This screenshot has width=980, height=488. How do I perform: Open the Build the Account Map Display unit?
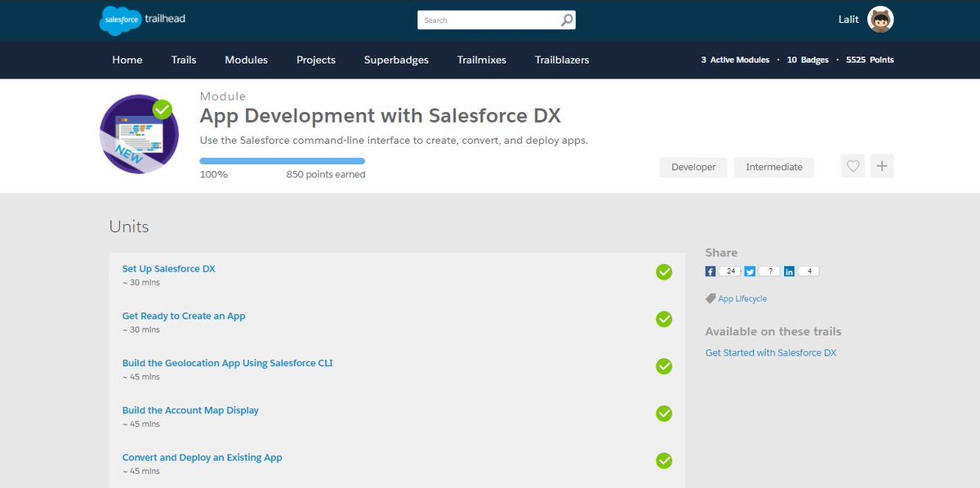pyautogui.click(x=190, y=410)
